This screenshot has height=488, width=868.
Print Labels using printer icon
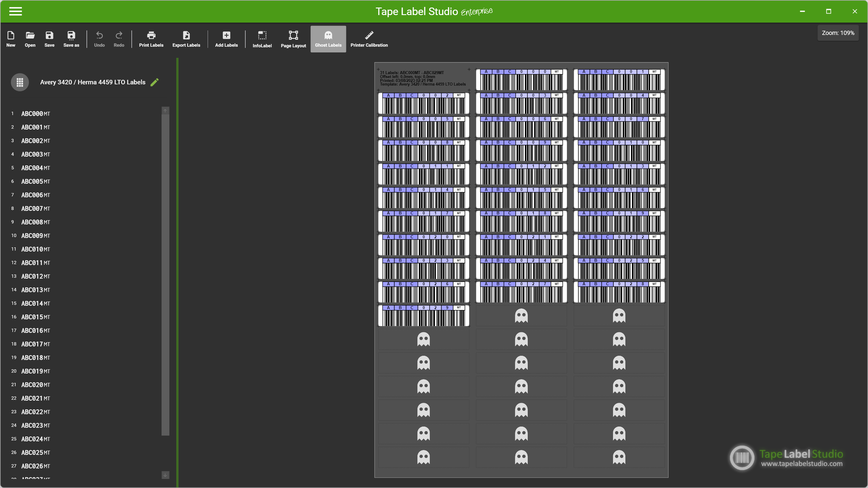point(151,39)
